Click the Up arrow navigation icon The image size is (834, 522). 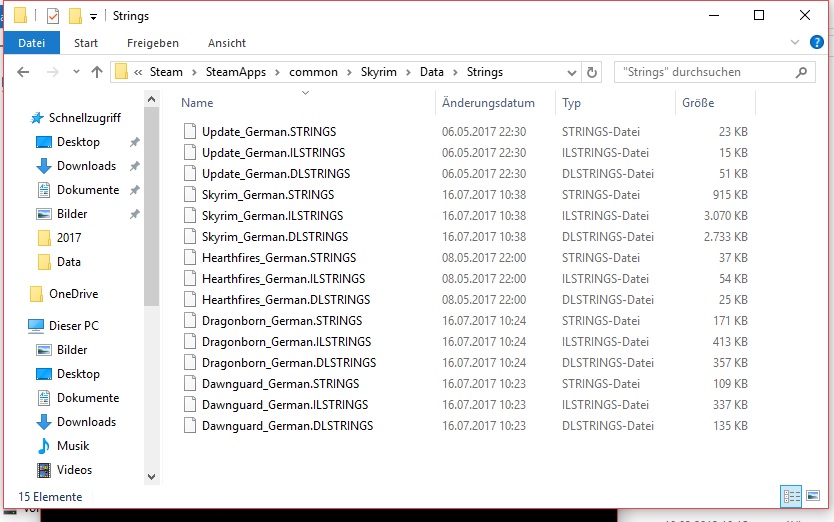click(x=97, y=72)
